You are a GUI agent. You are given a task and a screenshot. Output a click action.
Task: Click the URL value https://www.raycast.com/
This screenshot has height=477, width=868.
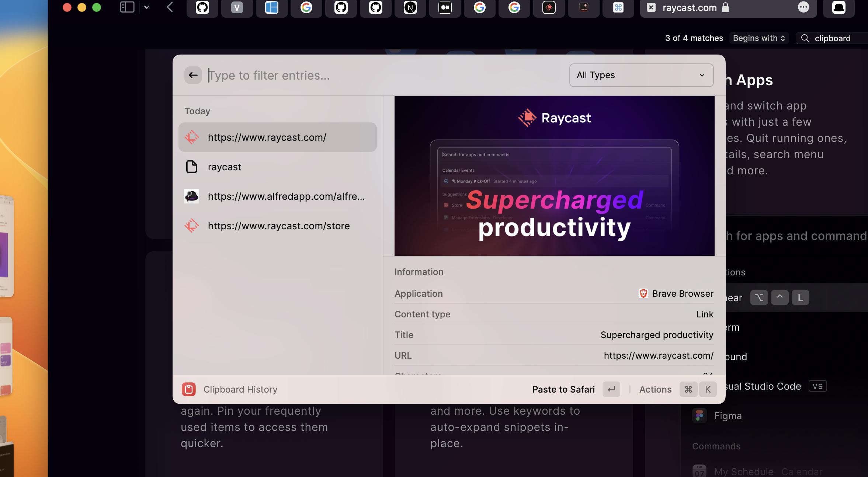[x=659, y=355]
